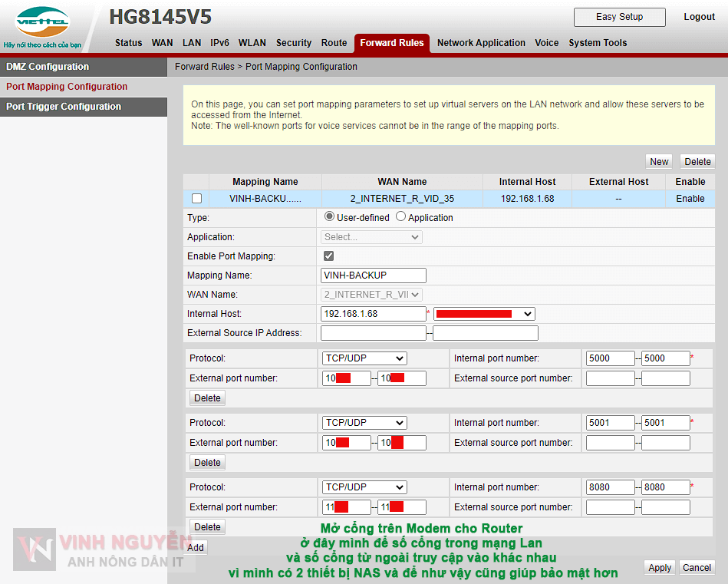Click the Add port rule button

[x=196, y=547]
